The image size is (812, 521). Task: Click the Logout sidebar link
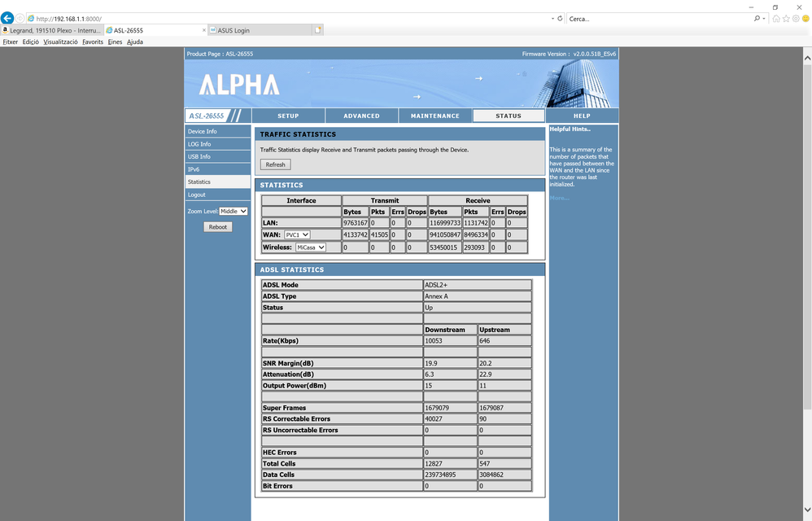[x=197, y=195]
